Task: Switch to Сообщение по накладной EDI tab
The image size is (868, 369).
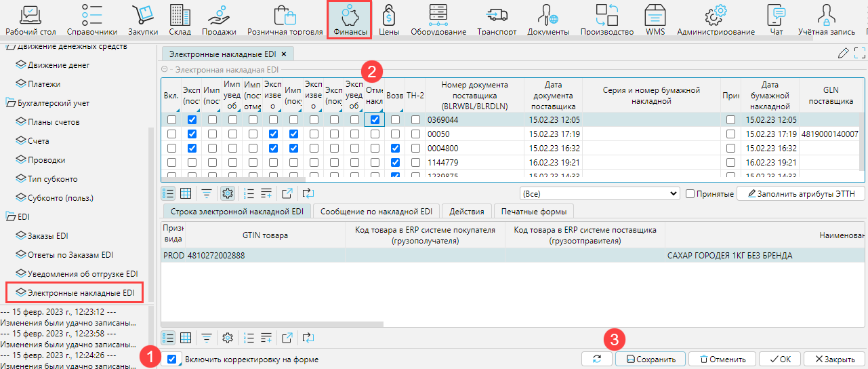Action: 379,211
